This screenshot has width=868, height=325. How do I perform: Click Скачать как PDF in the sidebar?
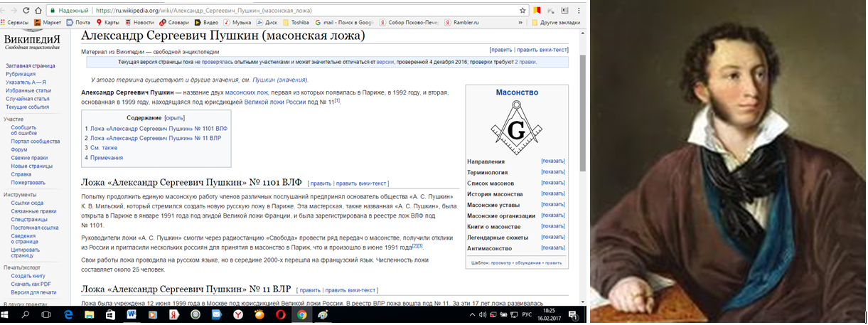coord(31,284)
